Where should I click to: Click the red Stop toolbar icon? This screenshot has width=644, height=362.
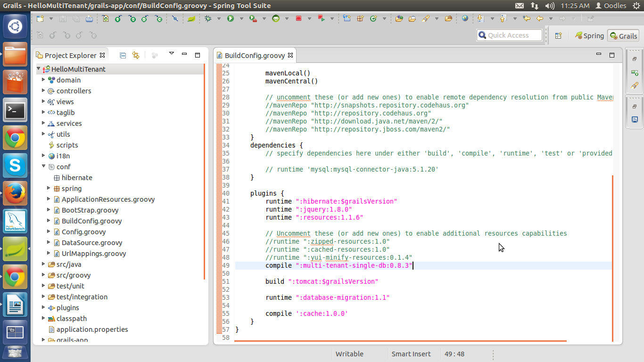coord(298,18)
